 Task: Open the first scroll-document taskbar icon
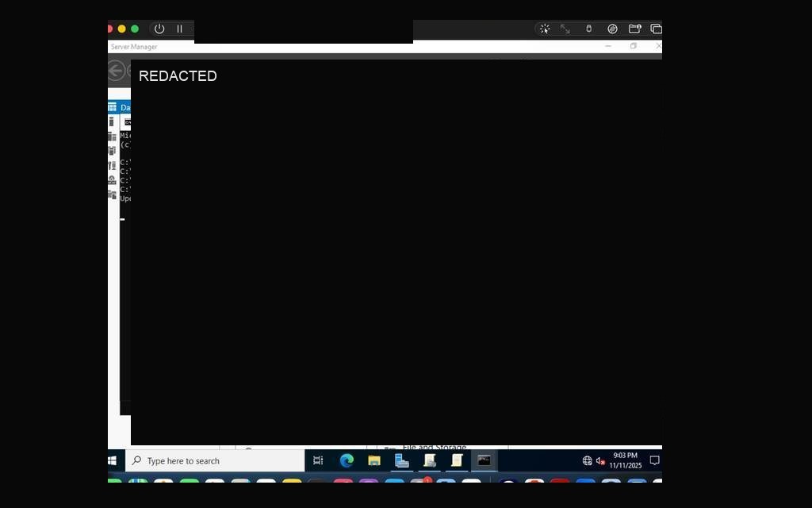[x=429, y=460]
